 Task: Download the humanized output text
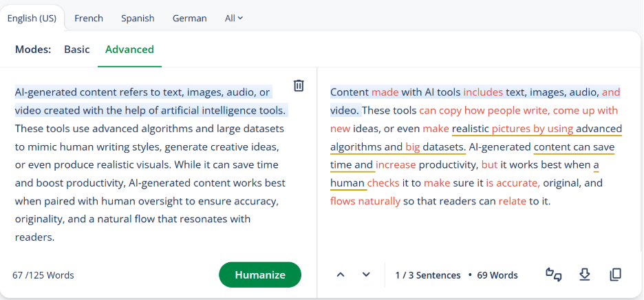[585, 275]
